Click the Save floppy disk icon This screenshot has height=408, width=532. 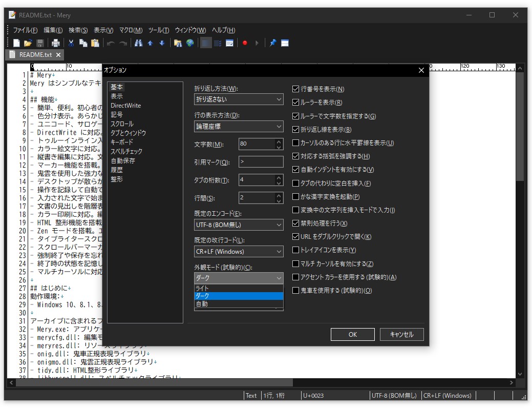40,43
